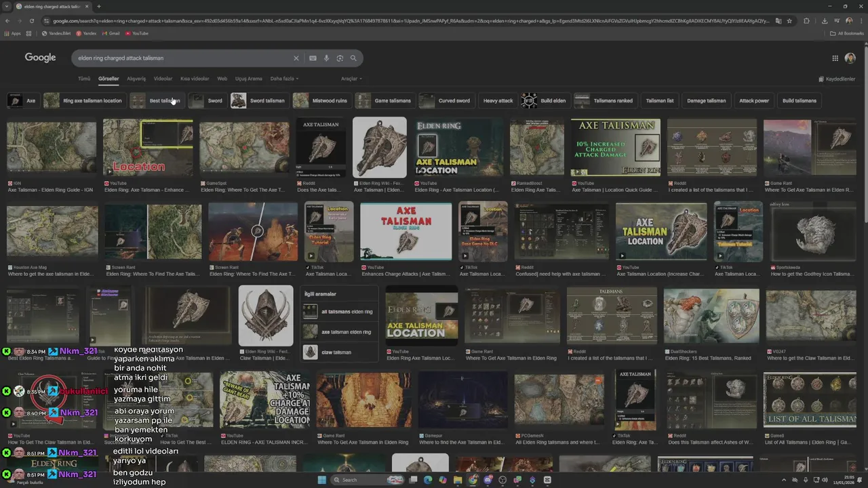Open the volume tray icon
Image resolution: width=868 pixels, height=488 pixels.
825,480
